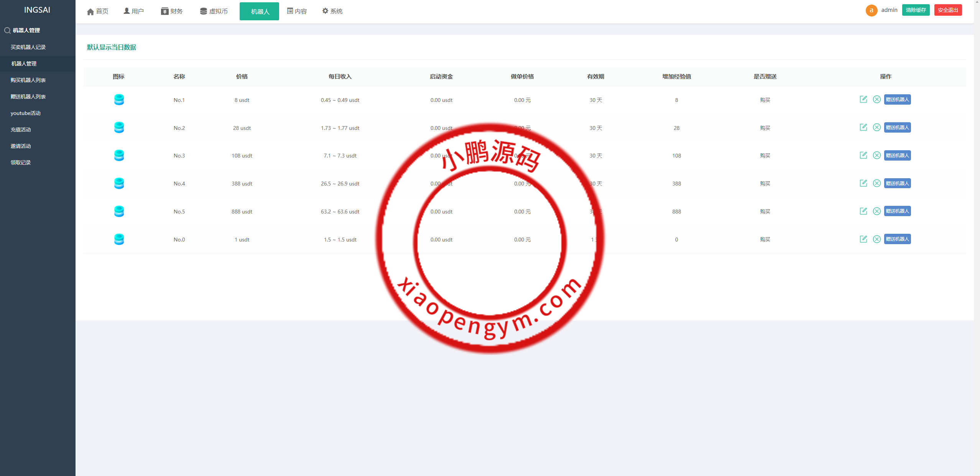The width and height of the screenshot is (980, 476).
Task: Open the 首页 home menu
Action: (x=98, y=11)
